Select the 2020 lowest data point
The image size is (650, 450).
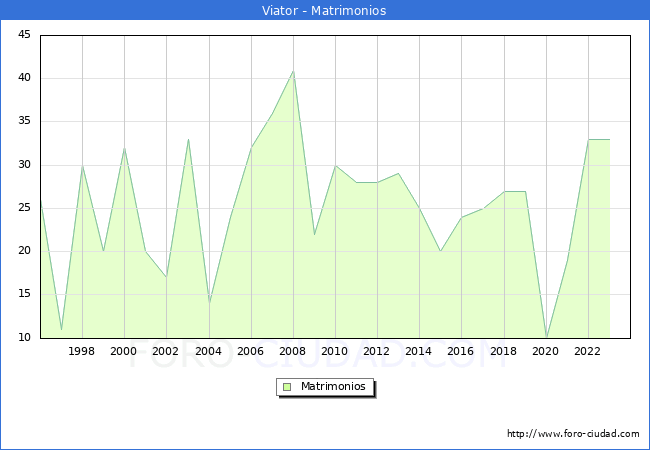pos(546,337)
